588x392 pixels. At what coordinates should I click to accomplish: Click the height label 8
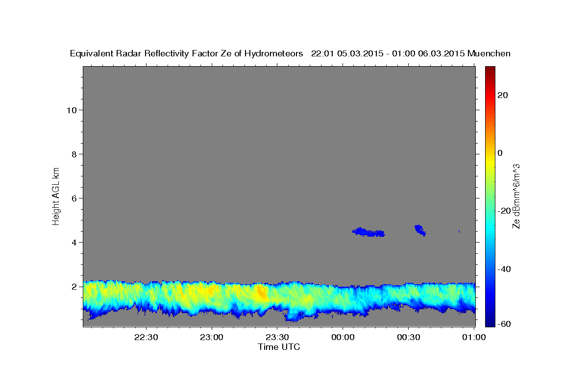pos(73,154)
